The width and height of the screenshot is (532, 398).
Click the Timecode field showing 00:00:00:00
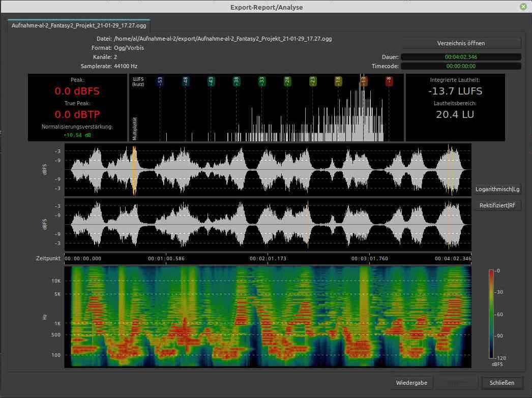coord(461,66)
